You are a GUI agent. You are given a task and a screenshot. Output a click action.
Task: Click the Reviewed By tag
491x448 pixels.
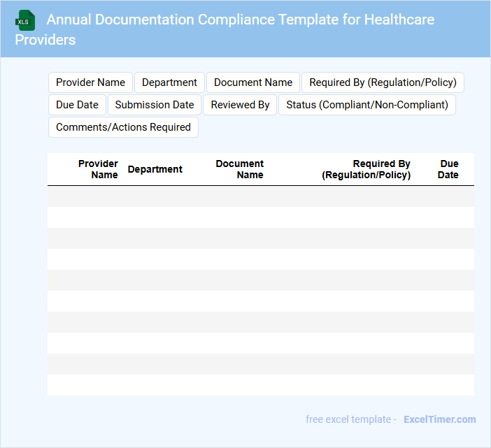click(x=240, y=105)
